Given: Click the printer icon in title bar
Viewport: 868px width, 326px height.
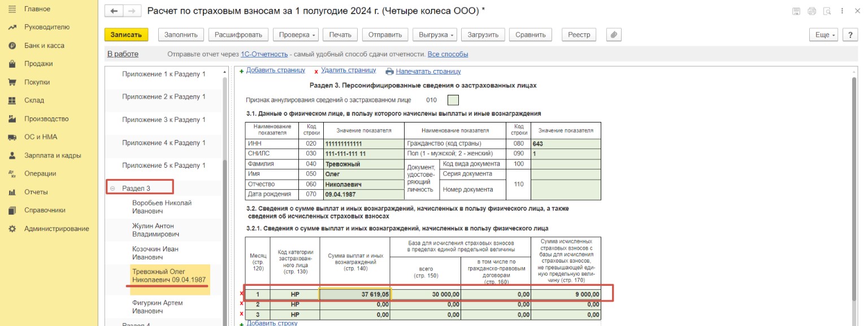Looking at the screenshot, I should point(812,11).
